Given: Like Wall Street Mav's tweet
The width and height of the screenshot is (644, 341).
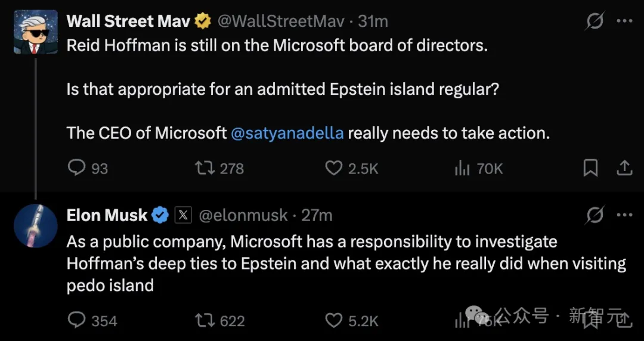Looking at the screenshot, I should pyautogui.click(x=333, y=169).
